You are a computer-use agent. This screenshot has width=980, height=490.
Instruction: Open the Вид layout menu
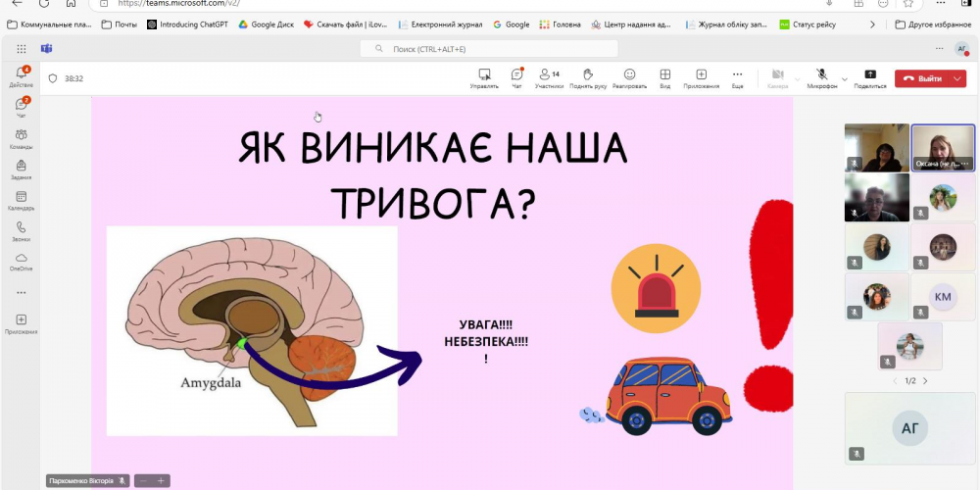click(664, 77)
